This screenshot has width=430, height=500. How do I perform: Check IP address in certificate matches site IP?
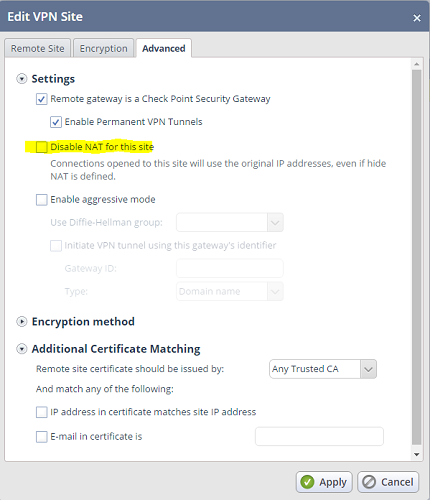tap(42, 412)
